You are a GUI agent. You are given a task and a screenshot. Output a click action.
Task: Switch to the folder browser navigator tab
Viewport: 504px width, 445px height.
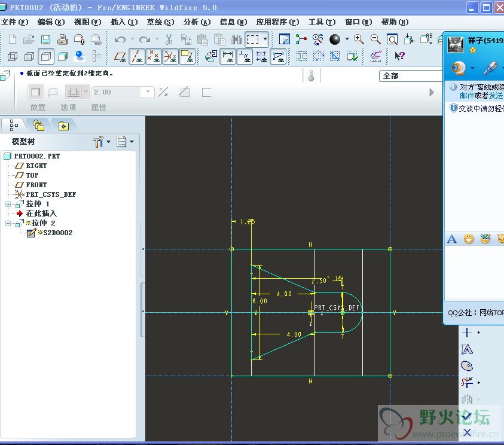(39, 126)
